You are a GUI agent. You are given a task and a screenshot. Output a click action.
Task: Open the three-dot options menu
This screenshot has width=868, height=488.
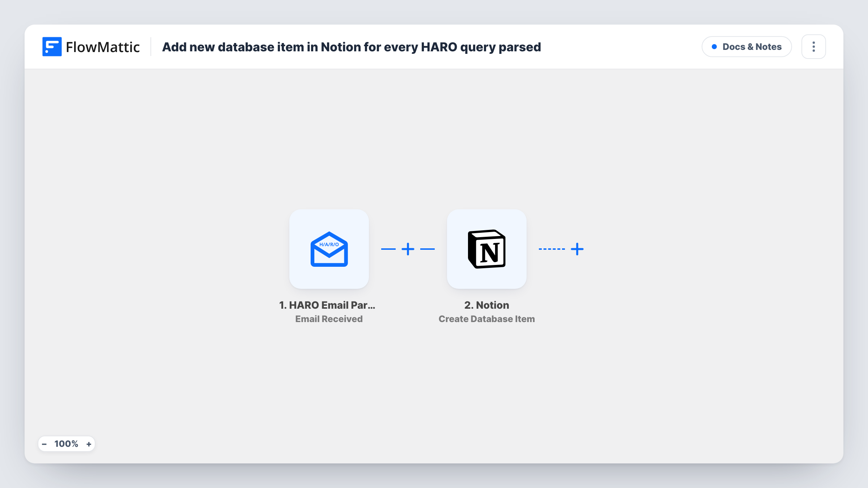(814, 47)
